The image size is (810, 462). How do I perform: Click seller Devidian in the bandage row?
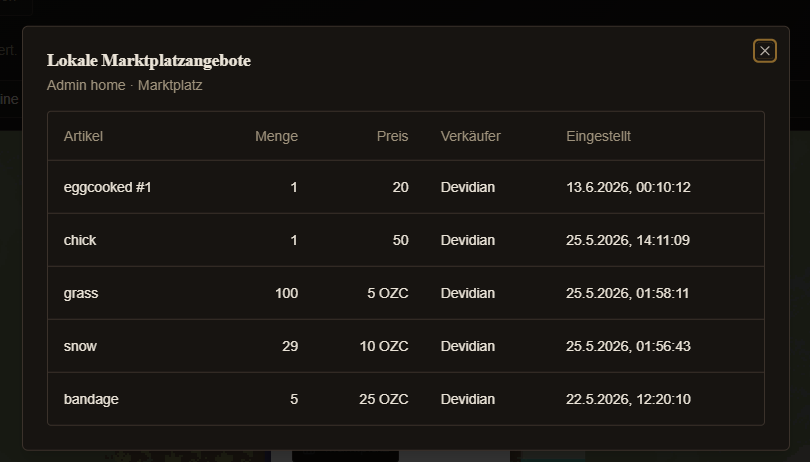click(x=468, y=399)
